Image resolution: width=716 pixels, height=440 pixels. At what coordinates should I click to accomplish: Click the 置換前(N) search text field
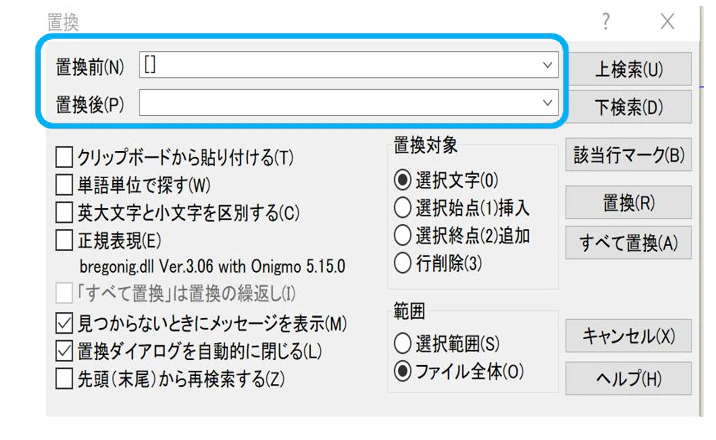[x=348, y=65]
